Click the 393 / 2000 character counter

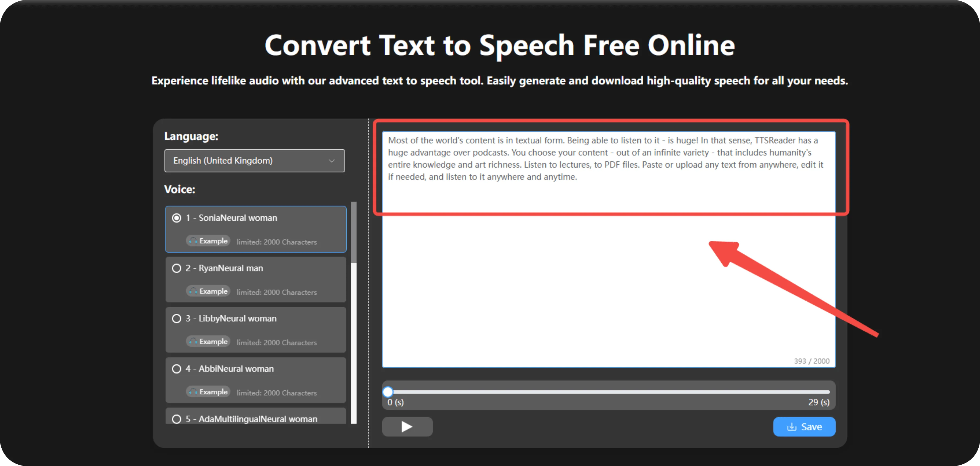pos(811,361)
